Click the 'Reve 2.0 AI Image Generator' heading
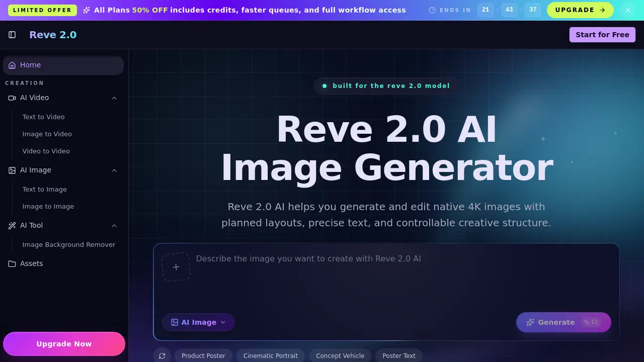 [386, 149]
